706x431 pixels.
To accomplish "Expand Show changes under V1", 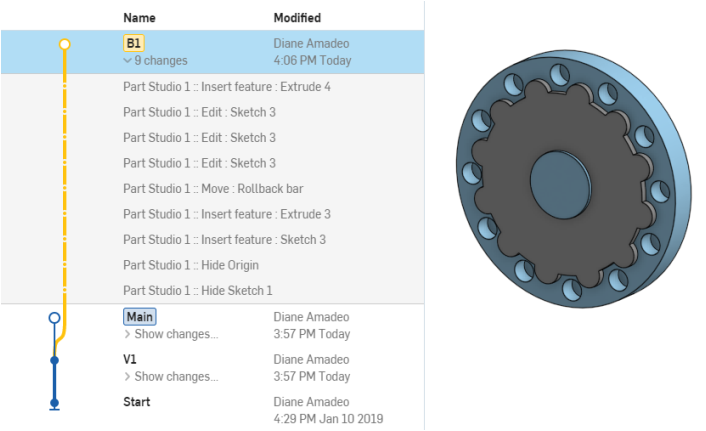I will tap(171, 377).
